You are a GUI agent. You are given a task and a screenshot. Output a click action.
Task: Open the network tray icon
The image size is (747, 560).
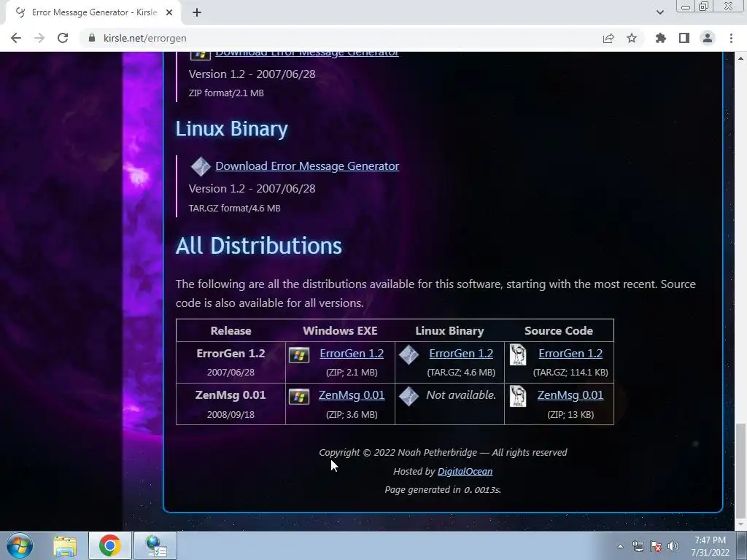tap(638, 546)
